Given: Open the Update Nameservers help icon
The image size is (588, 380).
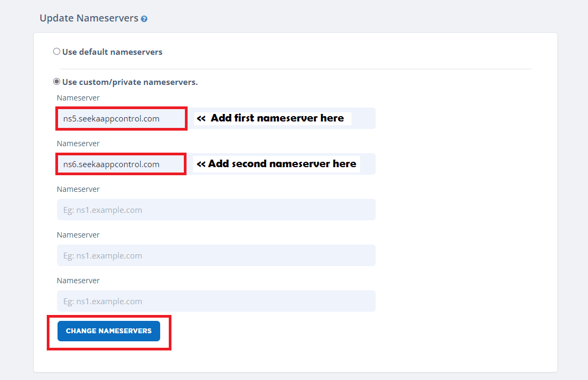Looking at the screenshot, I should (144, 19).
